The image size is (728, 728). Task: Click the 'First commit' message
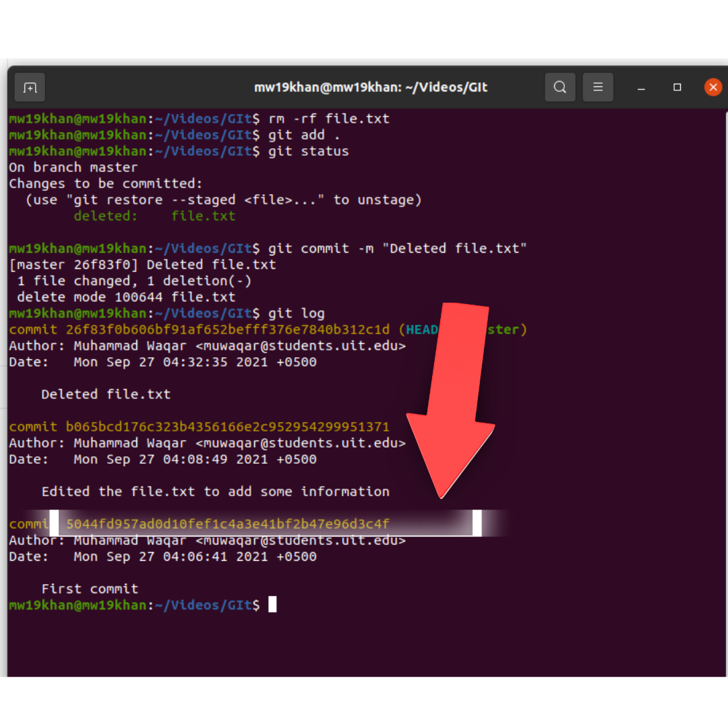(x=90, y=589)
